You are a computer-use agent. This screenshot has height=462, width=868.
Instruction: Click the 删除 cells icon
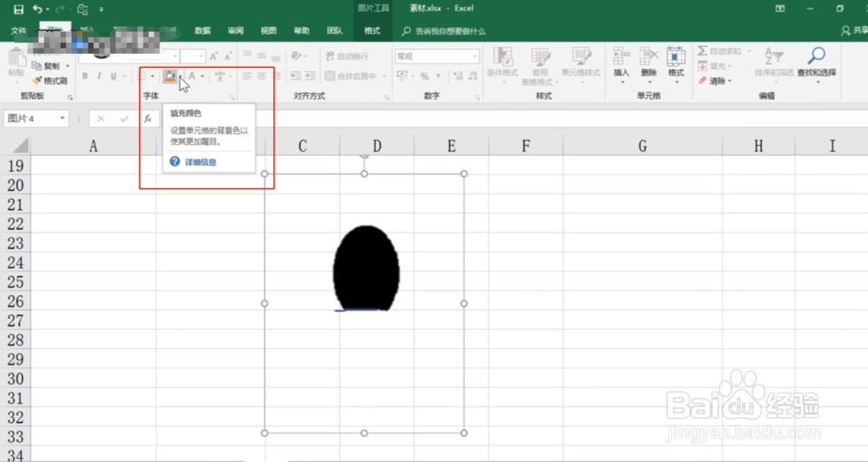(x=648, y=57)
